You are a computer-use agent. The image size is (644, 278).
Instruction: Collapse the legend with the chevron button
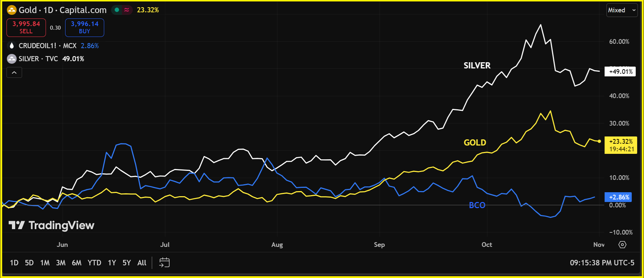click(14, 73)
